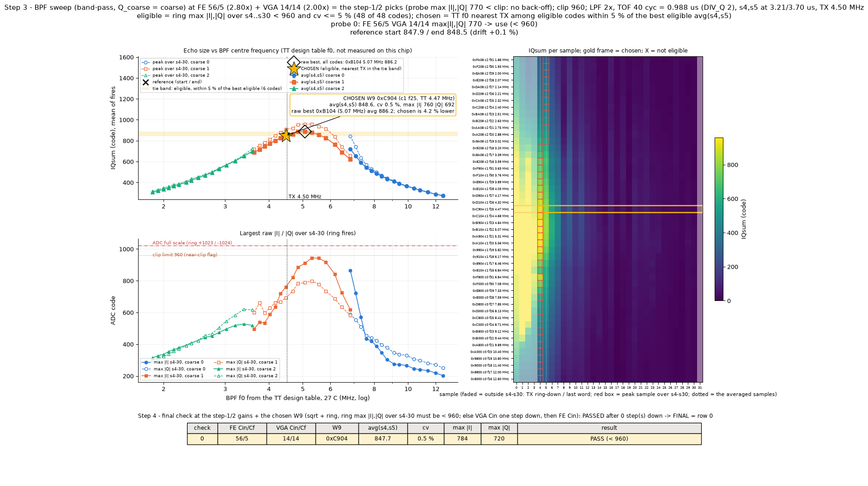Select legend entry 'max |I| s4-30, coarse 0'
868x486 pixels.
[x=174, y=362]
